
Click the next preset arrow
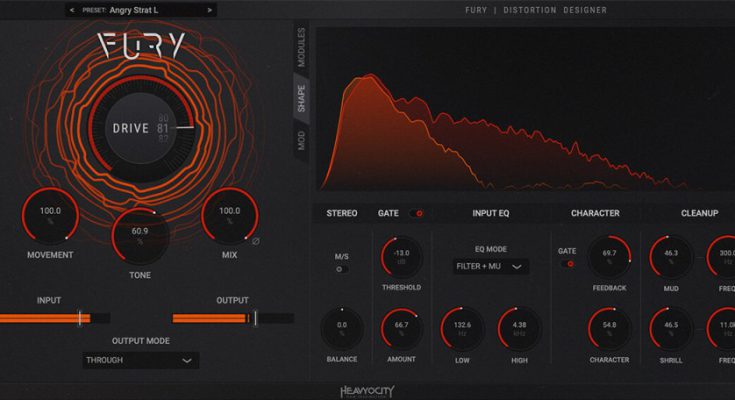coord(209,10)
